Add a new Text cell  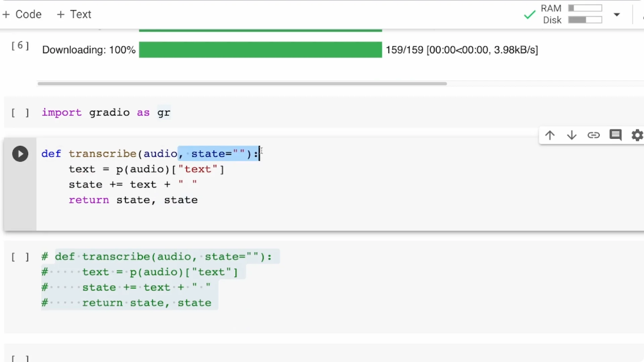[74, 14]
